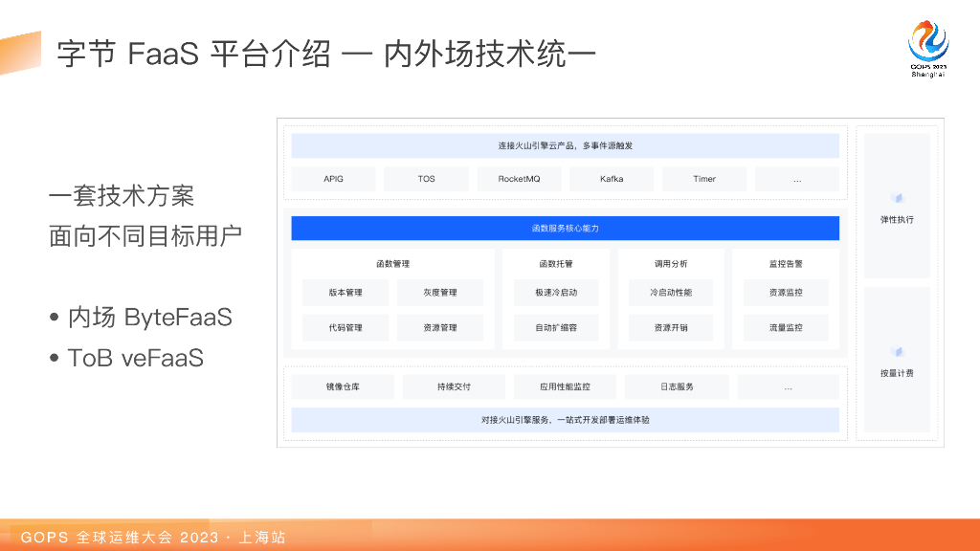
Task: Click the 镜像仓库 box
Action: tap(343, 386)
